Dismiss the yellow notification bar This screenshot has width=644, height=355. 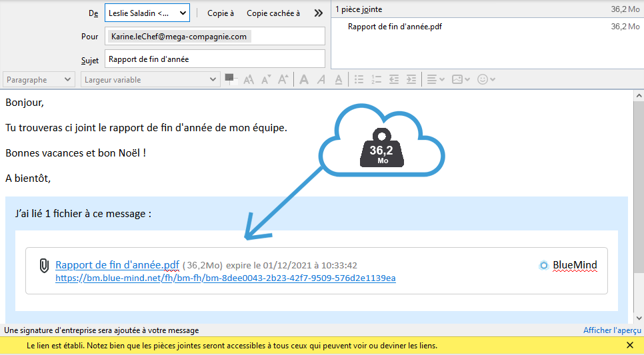(x=630, y=346)
